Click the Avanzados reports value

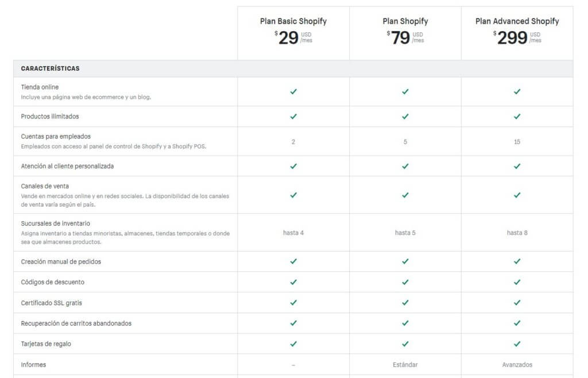(517, 364)
